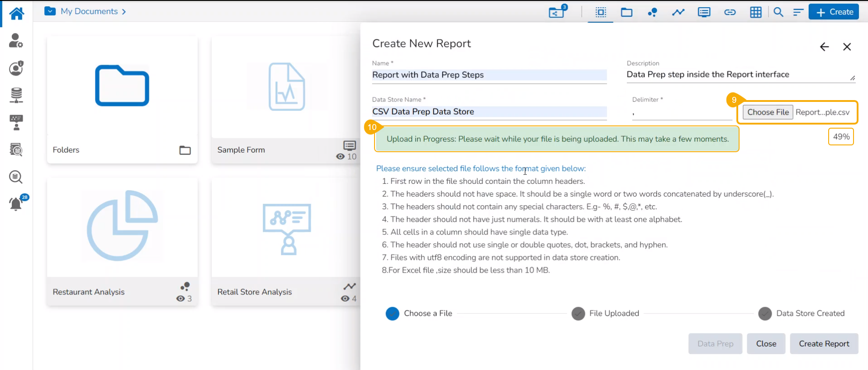This screenshot has width=868, height=370.
Task: Open the user settings icon in sidebar
Action: pyautogui.click(x=16, y=41)
